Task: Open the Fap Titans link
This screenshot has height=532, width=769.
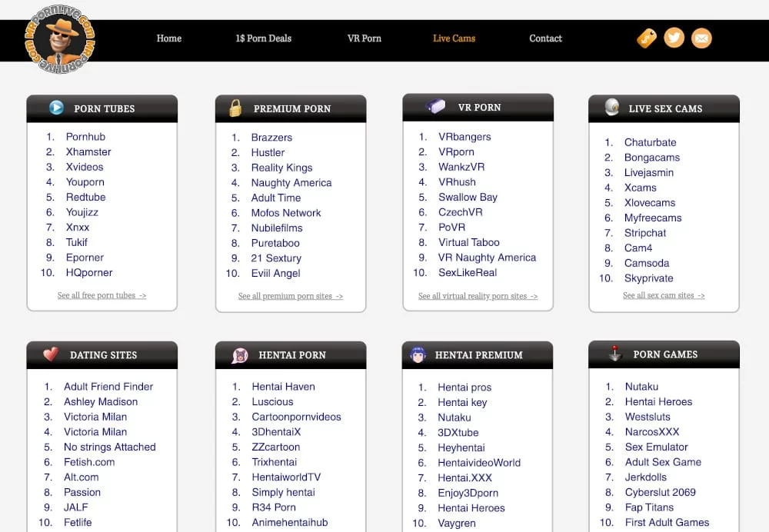Action: click(x=649, y=507)
